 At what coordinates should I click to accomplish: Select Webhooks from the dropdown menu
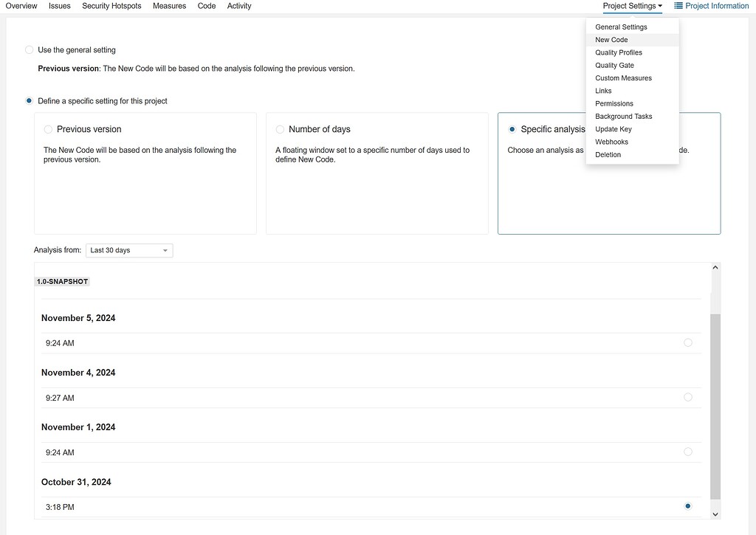coord(611,142)
